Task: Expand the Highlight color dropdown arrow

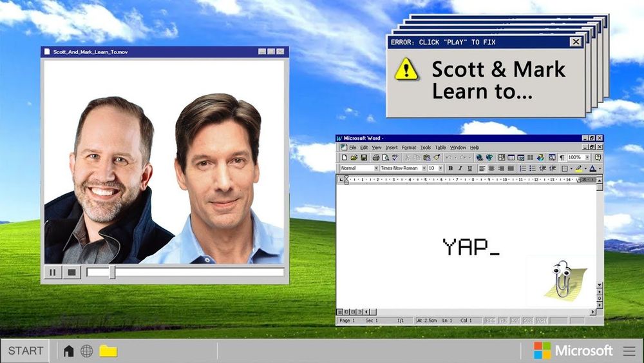Action: [x=585, y=168]
